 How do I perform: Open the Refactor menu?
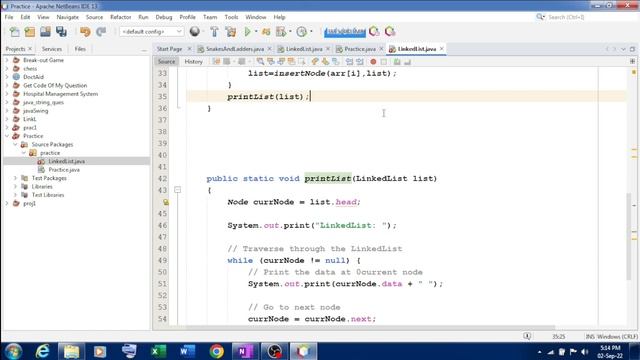tap(120, 17)
